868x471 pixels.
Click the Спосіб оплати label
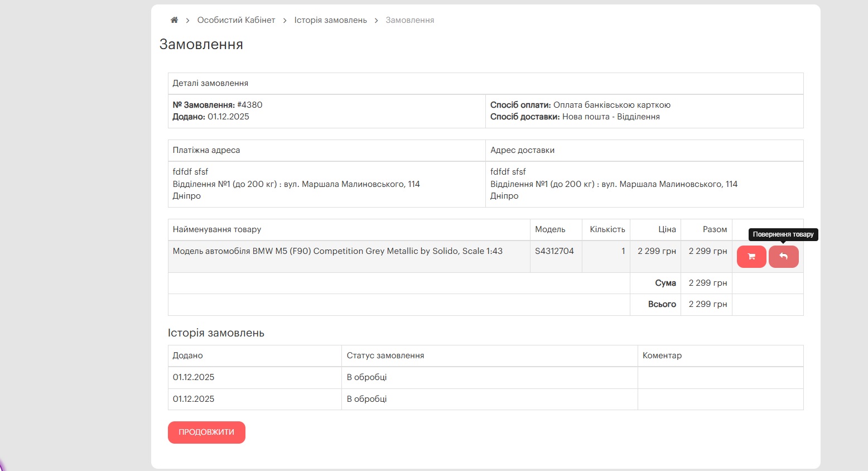(x=520, y=105)
